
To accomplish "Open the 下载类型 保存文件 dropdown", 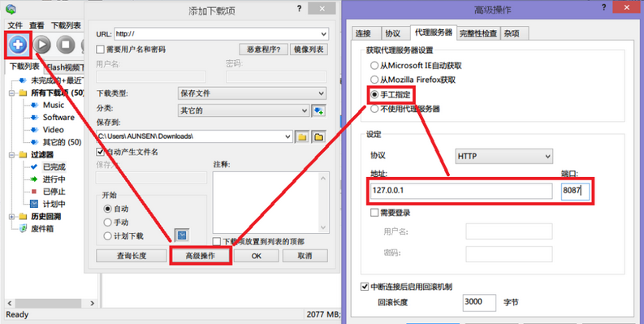I will tap(253, 93).
